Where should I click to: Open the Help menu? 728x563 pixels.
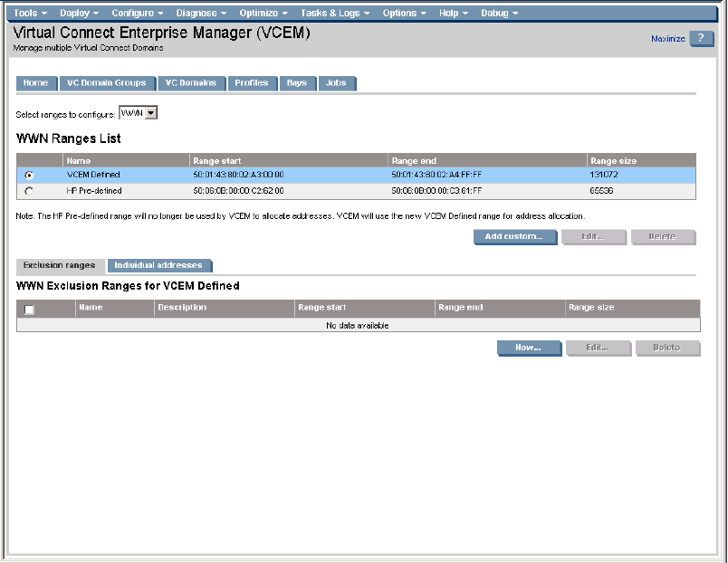point(454,13)
